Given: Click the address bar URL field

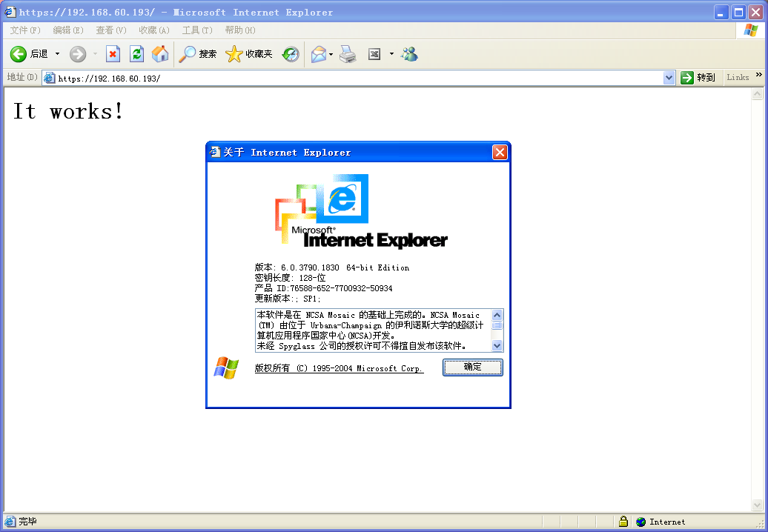Looking at the screenshot, I should tap(360, 78).
